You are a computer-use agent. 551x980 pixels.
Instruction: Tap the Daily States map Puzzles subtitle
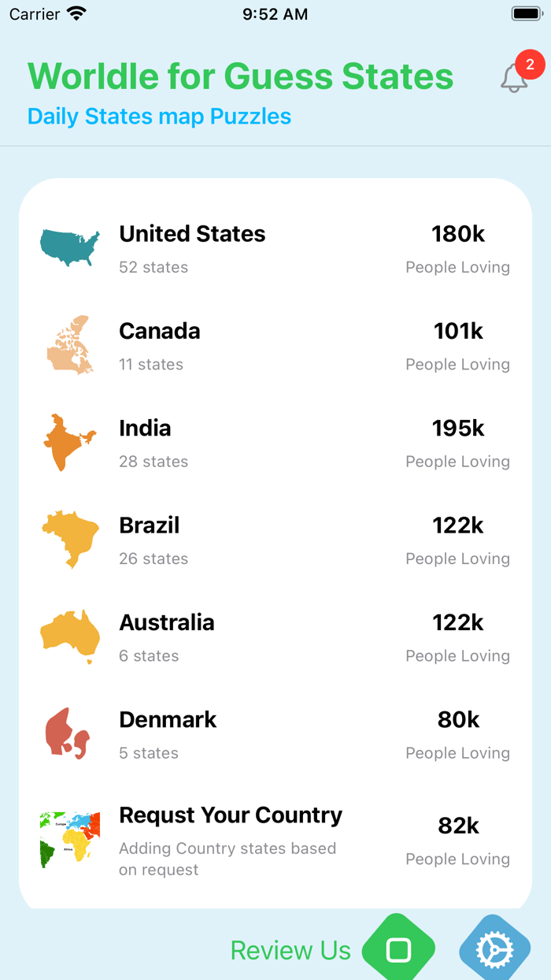tap(159, 117)
